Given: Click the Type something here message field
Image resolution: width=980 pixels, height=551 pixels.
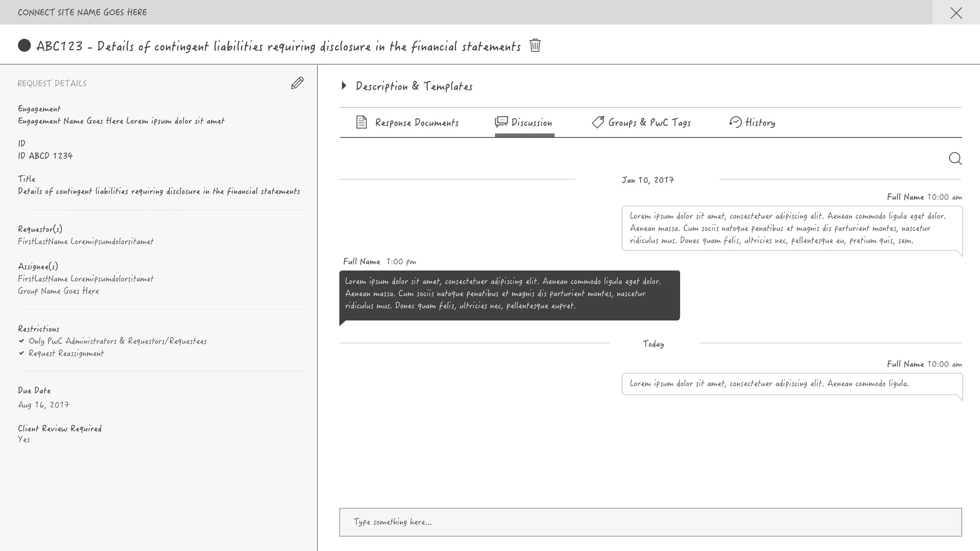Looking at the screenshot, I should tap(650, 522).
